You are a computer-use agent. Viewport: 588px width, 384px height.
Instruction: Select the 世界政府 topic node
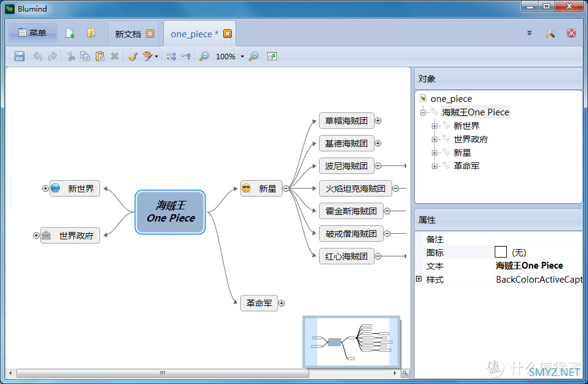pos(70,236)
